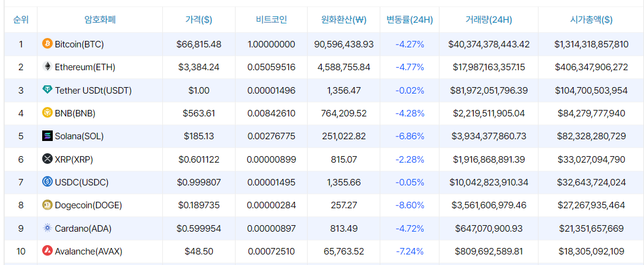Click the USDC blue coin icon
Image resolution: width=644 pixels, height=265 pixels.
click(x=47, y=182)
